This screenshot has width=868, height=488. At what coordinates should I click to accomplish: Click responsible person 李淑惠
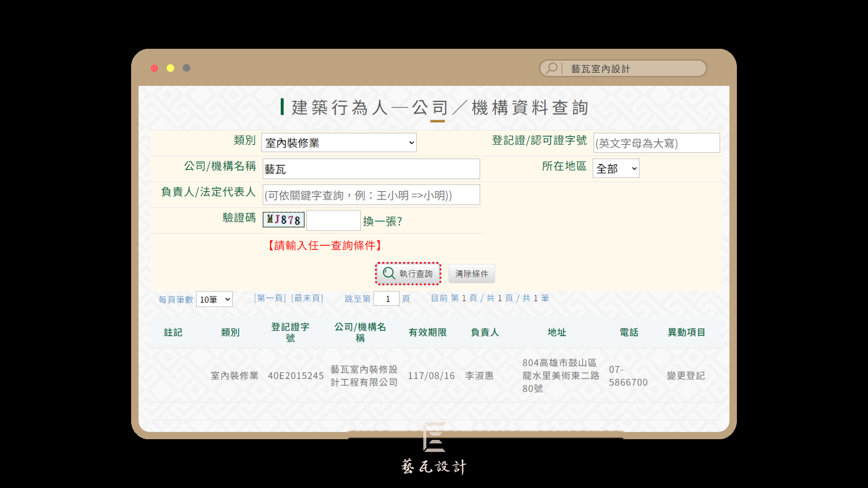tap(479, 376)
